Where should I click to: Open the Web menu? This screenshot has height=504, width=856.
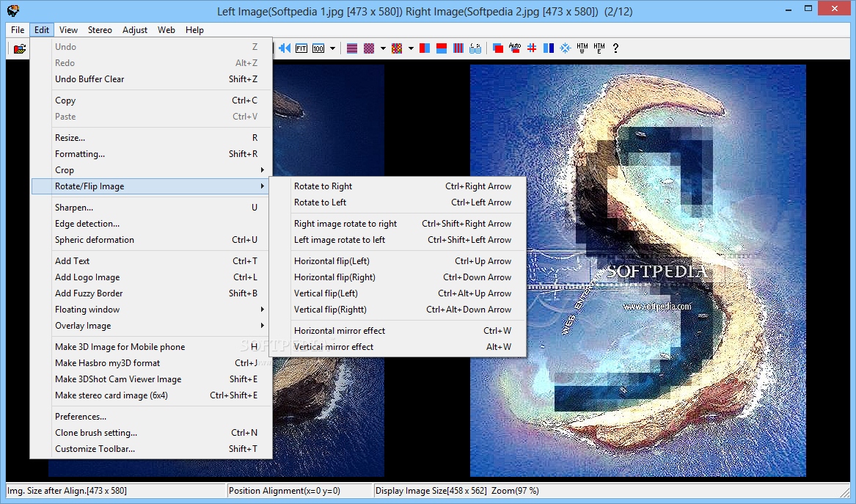[167, 30]
